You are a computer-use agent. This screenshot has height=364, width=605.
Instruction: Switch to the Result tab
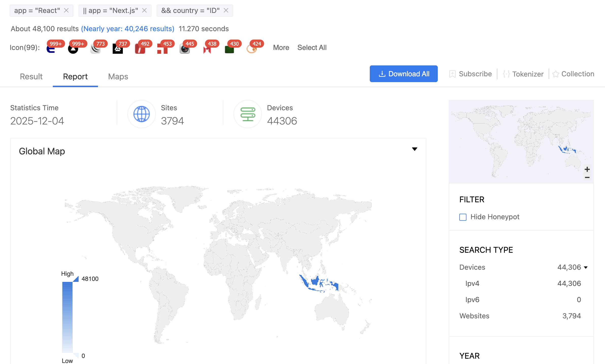point(31,77)
